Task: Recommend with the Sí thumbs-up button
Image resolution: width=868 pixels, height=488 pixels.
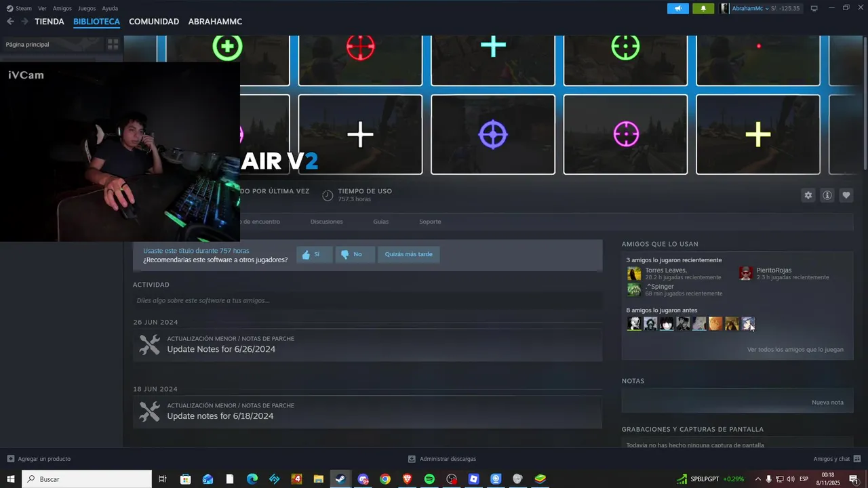Action: (315, 254)
